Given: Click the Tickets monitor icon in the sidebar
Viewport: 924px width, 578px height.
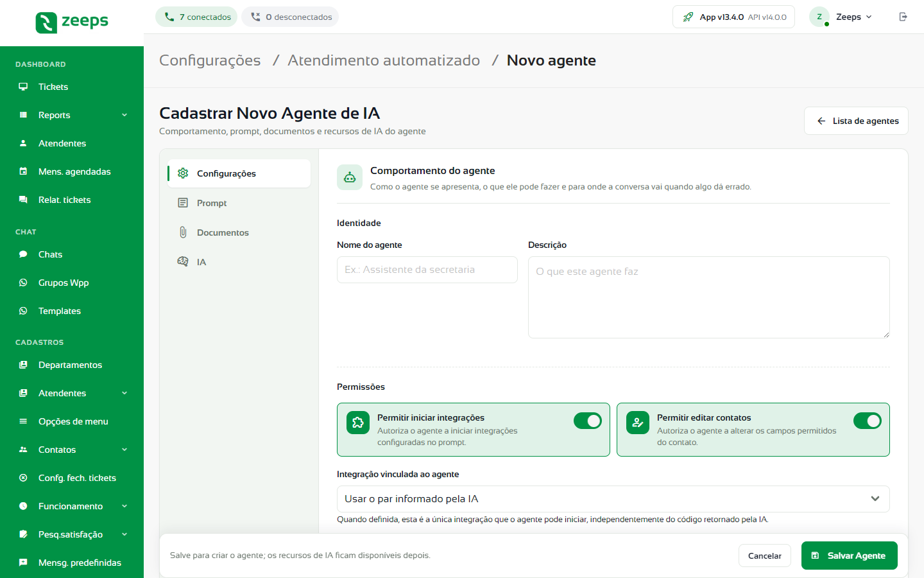Looking at the screenshot, I should tap(23, 87).
